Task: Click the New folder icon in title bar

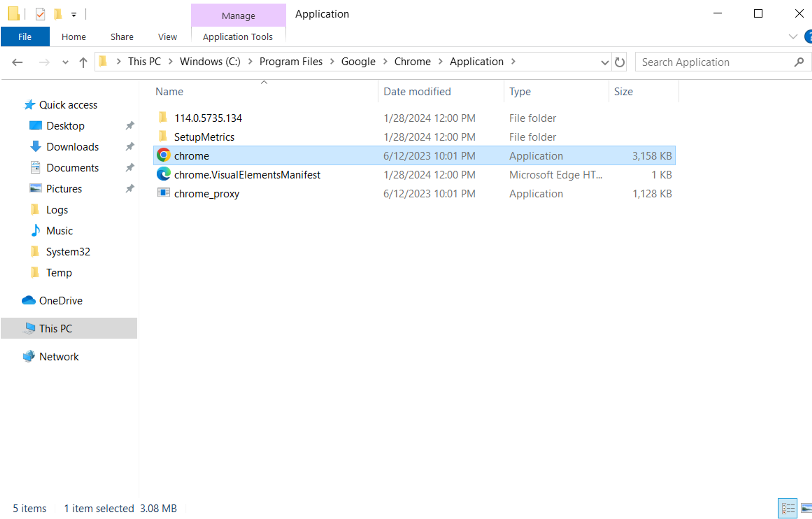Action: (x=58, y=14)
